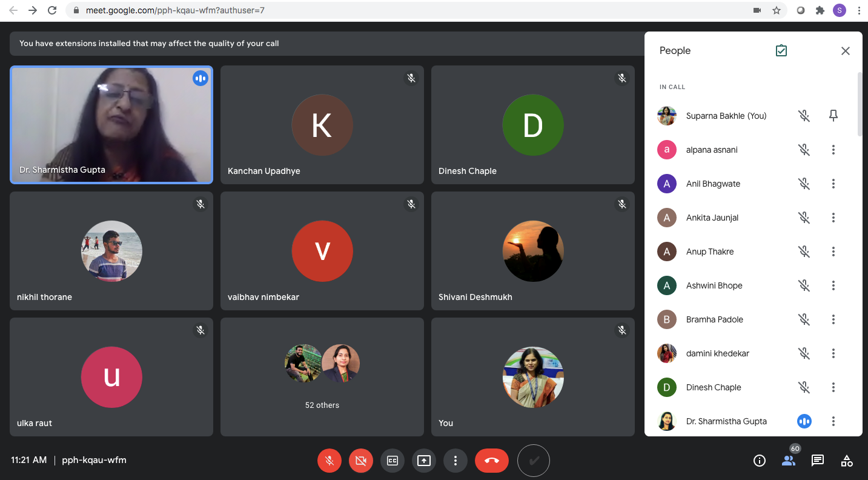Close the People side panel
Image resolution: width=868 pixels, height=480 pixels.
[846, 51]
